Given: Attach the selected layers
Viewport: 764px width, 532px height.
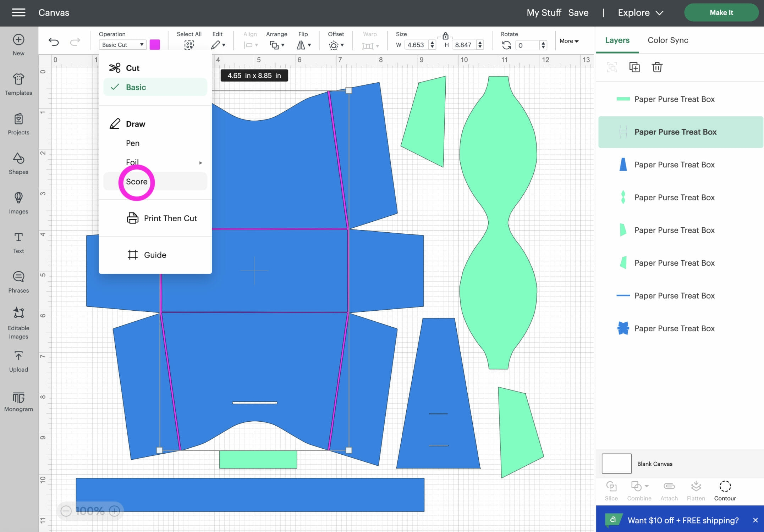Looking at the screenshot, I should (669, 489).
